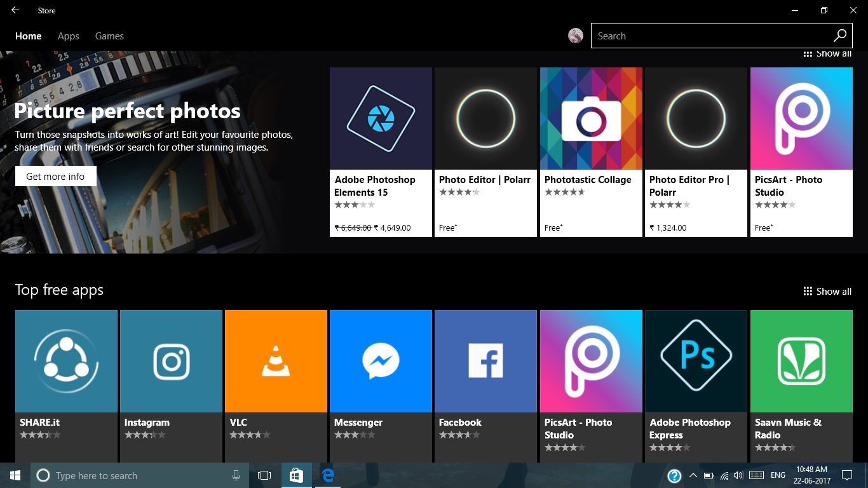Image resolution: width=868 pixels, height=488 pixels.
Task: Open the Windows Start menu
Action: pyautogui.click(x=15, y=475)
